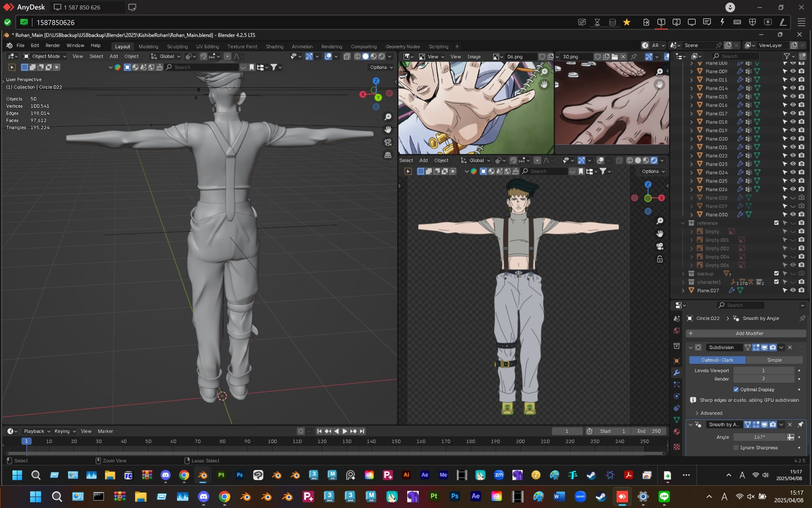This screenshot has height=508, width=812.
Task: Jump to the timeline start frame
Action: coord(319,431)
